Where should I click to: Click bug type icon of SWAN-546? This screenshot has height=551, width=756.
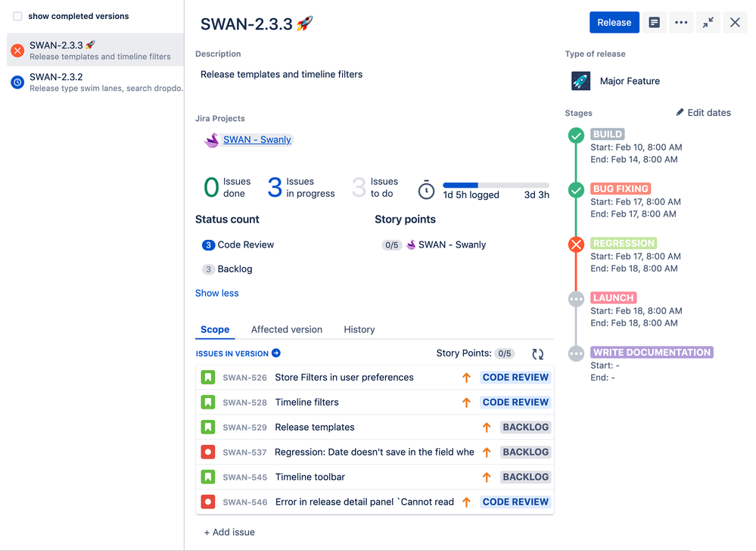208,502
